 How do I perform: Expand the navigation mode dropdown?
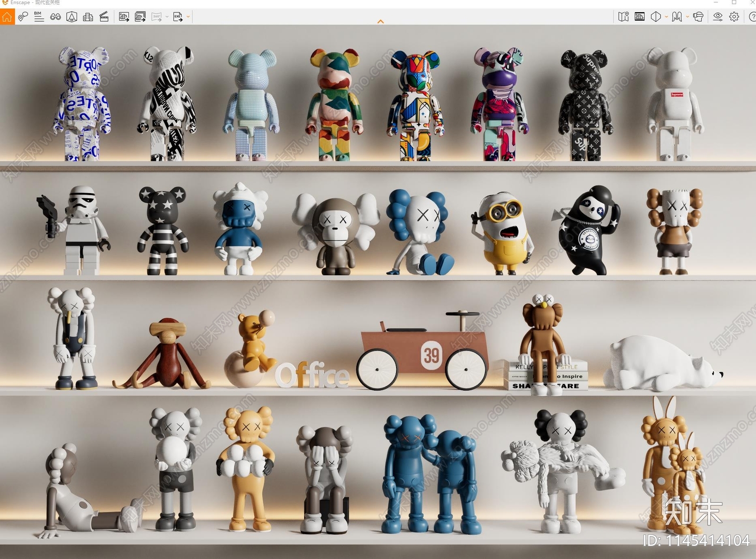point(687,17)
